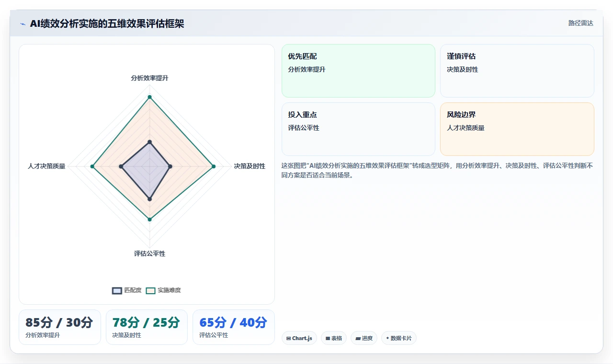Click 分析效率提升 caption under 85分 / 30分

[43, 335]
